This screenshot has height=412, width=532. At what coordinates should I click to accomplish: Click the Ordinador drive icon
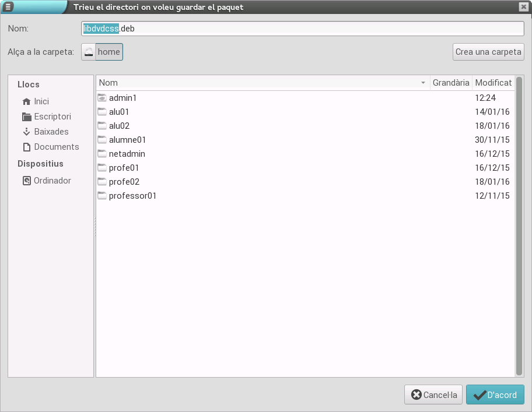pyautogui.click(x=26, y=181)
